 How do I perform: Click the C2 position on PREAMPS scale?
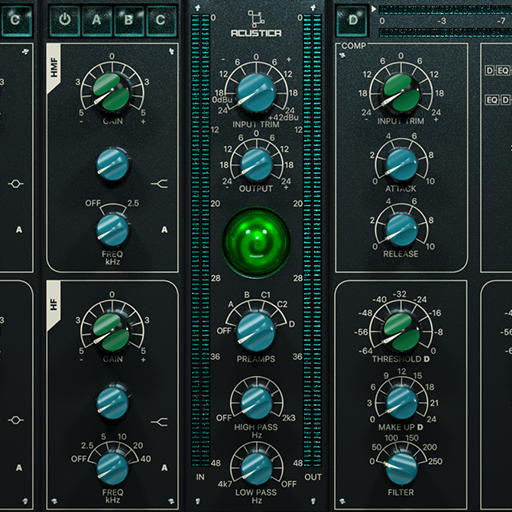(282, 304)
